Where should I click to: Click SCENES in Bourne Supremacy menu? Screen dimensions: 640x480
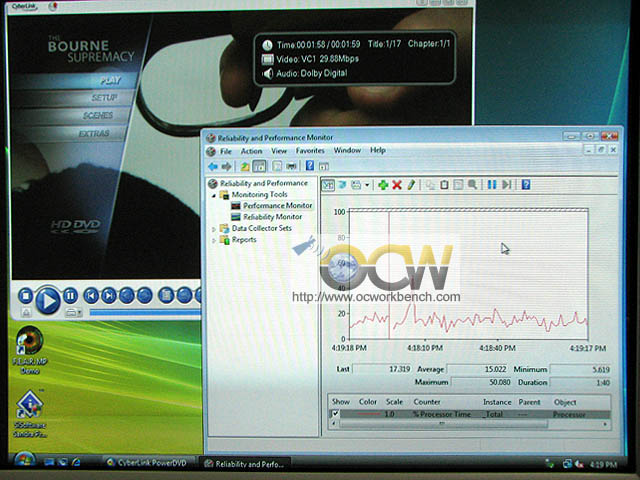click(x=98, y=116)
